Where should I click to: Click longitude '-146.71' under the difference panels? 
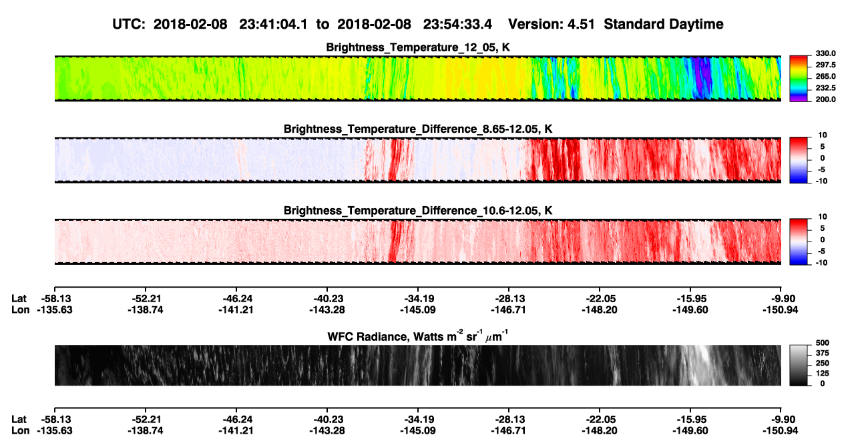[509, 310]
